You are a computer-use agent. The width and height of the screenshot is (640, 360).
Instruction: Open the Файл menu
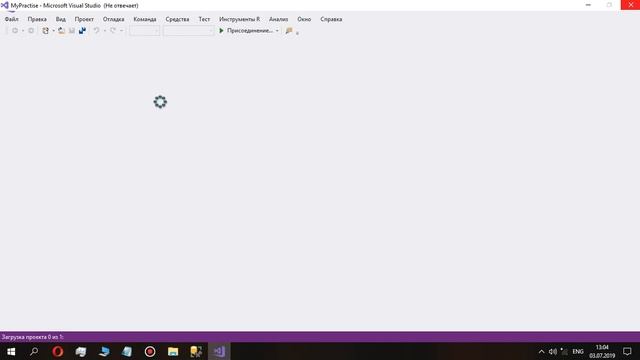11,19
